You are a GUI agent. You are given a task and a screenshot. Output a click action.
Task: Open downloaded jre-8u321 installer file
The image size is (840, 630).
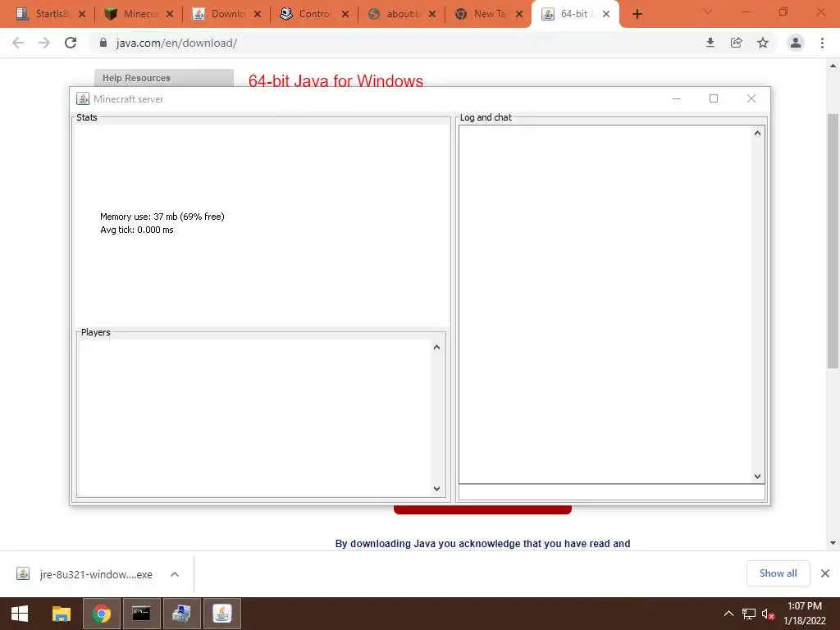point(85,574)
